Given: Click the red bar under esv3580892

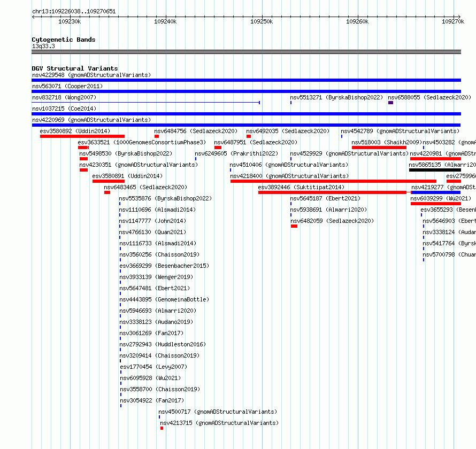Looking at the screenshot, I should pyautogui.click(x=82, y=136).
